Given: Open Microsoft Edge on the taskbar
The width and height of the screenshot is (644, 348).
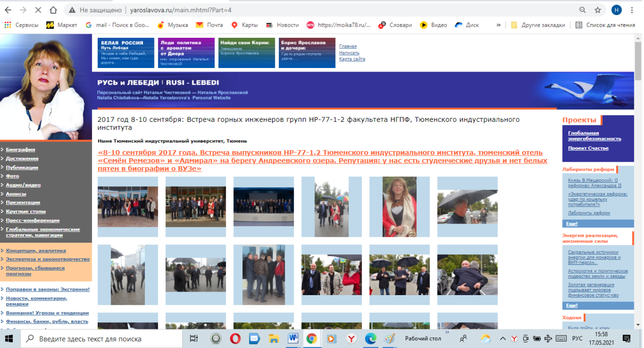Looking at the screenshot, I should tap(371, 338).
